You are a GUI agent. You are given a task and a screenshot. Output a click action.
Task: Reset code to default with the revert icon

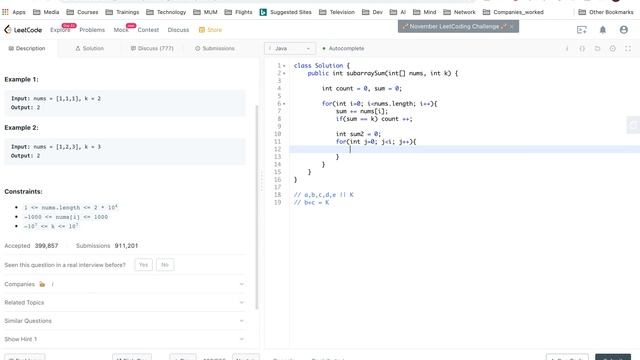point(597,49)
